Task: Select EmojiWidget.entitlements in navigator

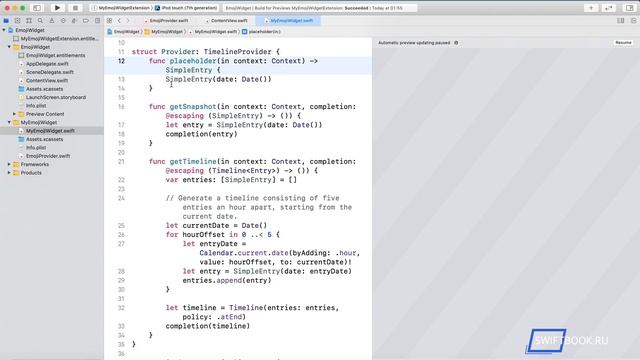Action: tap(52, 55)
